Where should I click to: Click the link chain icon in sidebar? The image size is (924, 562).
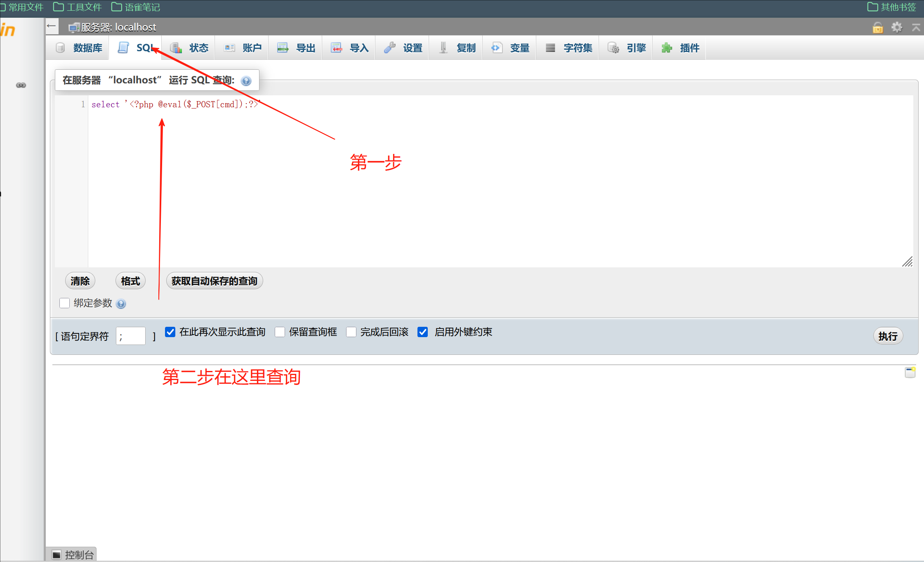tap(21, 85)
